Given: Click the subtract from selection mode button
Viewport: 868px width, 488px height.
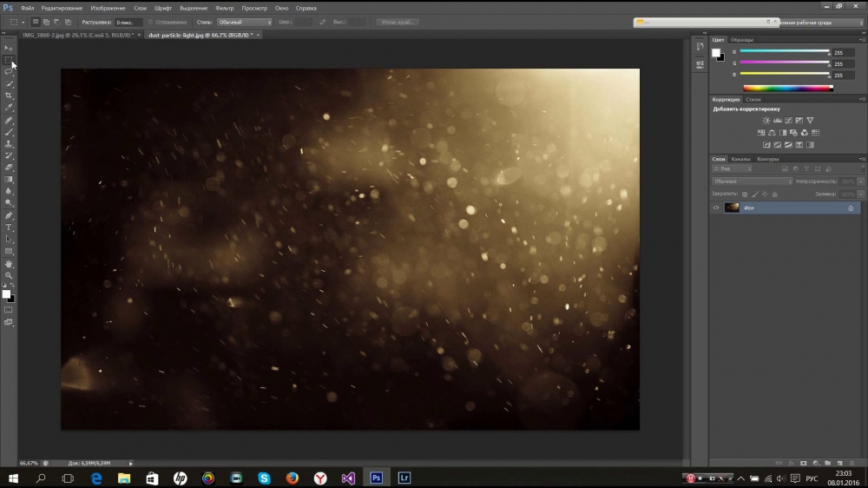Looking at the screenshot, I should pyautogui.click(x=57, y=23).
